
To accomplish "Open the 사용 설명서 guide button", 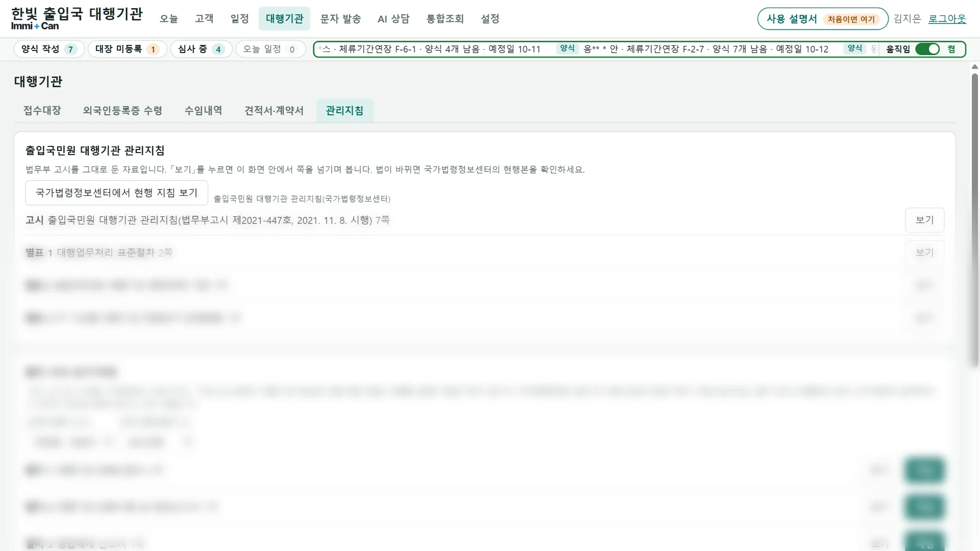I will pyautogui.click(x=822, y=19).
